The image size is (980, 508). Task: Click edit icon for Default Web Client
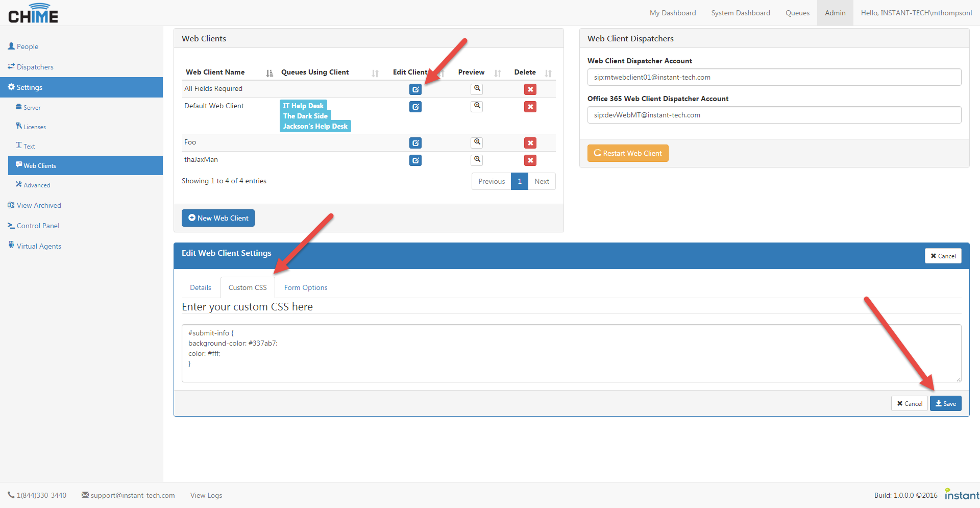coord(415,107)
